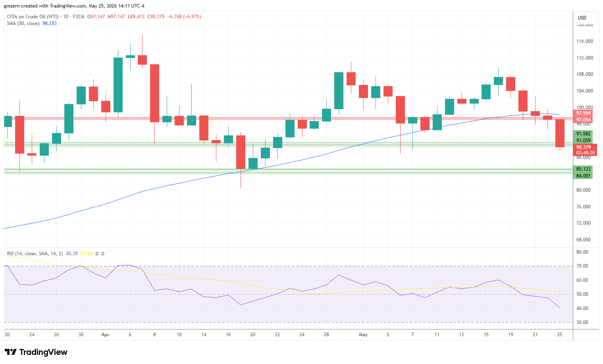Select the 1D interval label in the legend
The width and height of the screenshot is (603, 364).
click(x=66, y=17)
